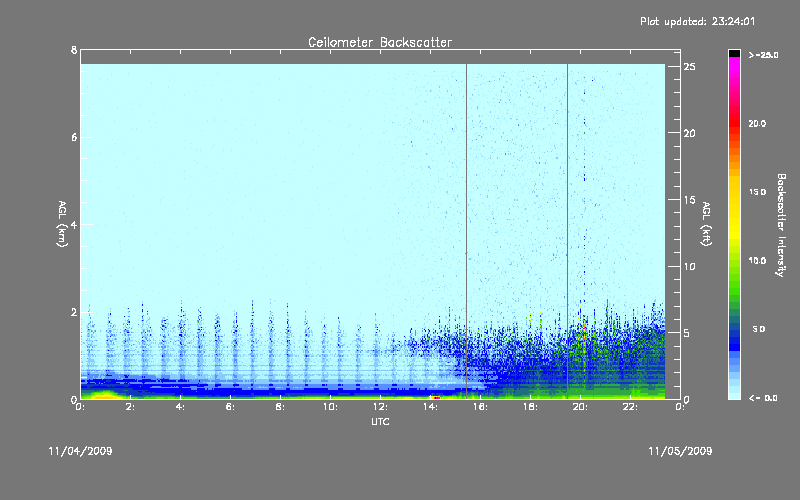Viewport: 800px width, 500px height.
Task: Click the black top swatch of colorbar
Action: [734, 53]
